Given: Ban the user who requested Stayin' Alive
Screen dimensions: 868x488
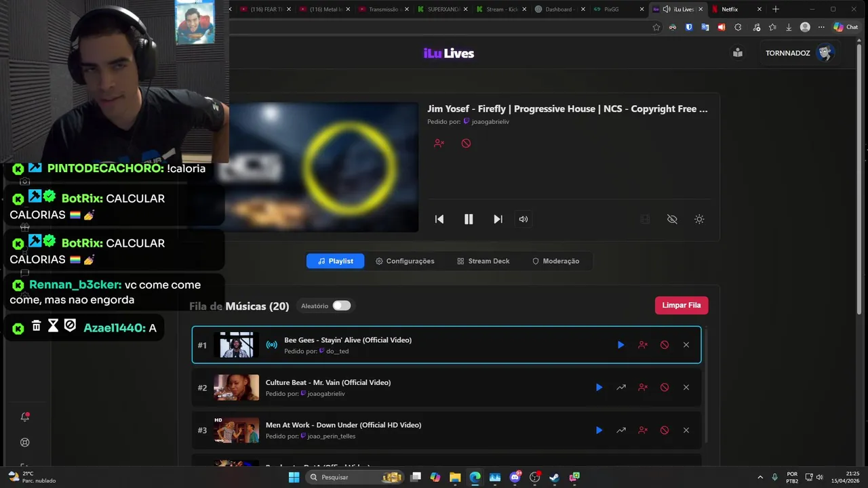Looking at the screenshot, I should 643,345.
